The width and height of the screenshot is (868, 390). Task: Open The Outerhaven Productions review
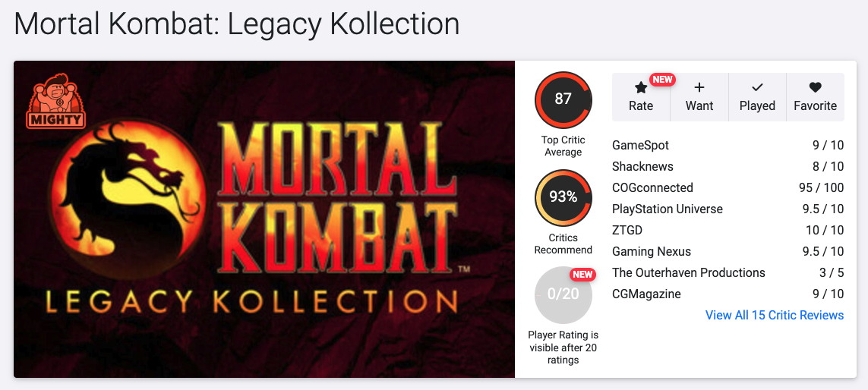[689, 272]
